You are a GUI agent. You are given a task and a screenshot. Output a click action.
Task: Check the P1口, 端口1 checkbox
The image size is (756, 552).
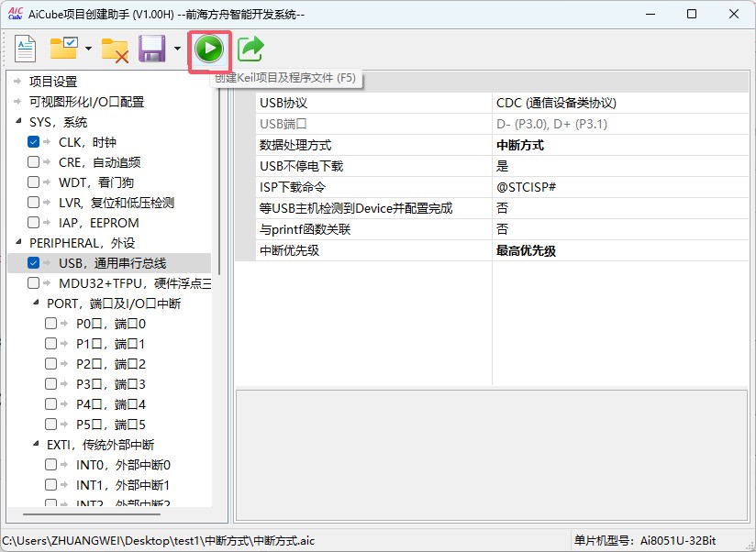point(50,344)
